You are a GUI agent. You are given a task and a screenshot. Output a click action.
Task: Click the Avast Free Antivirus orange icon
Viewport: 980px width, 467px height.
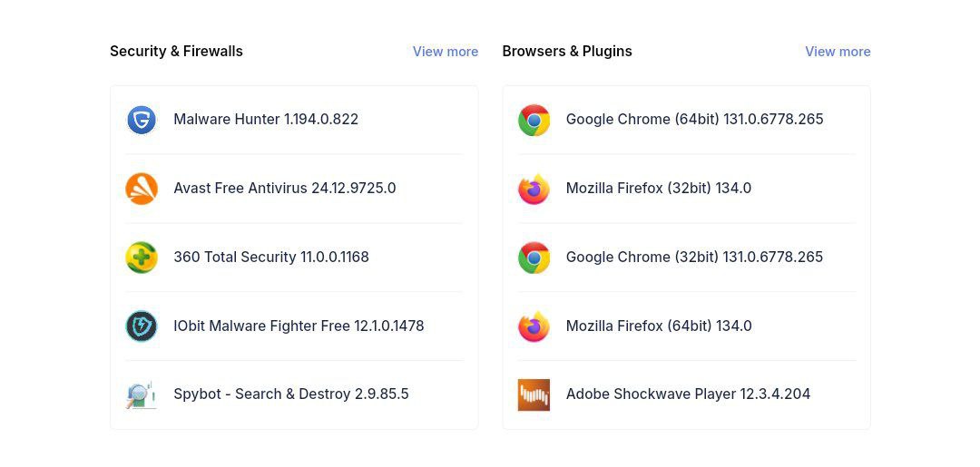click(x=142, y=189)
